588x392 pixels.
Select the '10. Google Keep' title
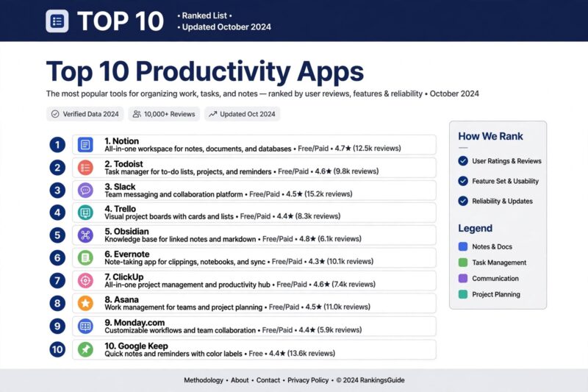[x=136, y=346]
